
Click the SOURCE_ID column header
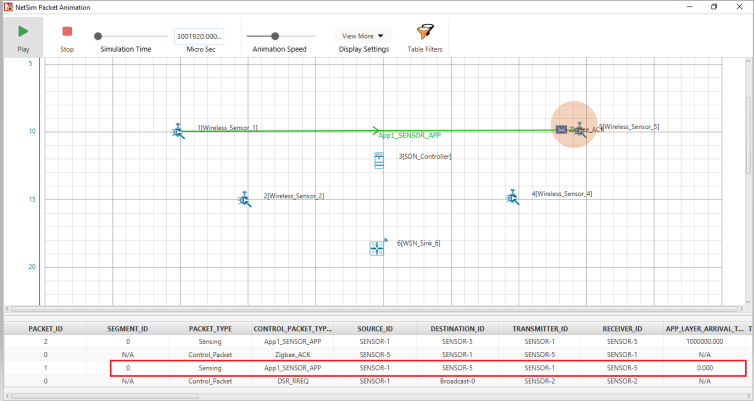[x=379, y=327]
